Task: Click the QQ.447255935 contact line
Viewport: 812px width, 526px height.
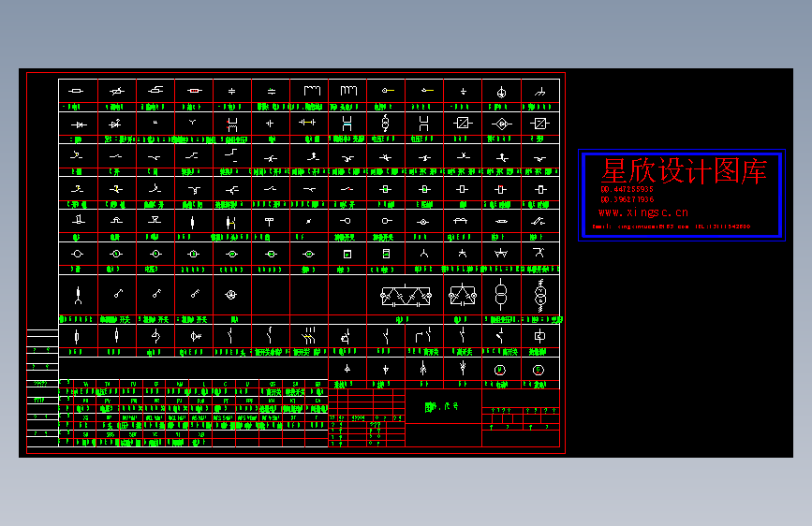Action: coord(627,189)
